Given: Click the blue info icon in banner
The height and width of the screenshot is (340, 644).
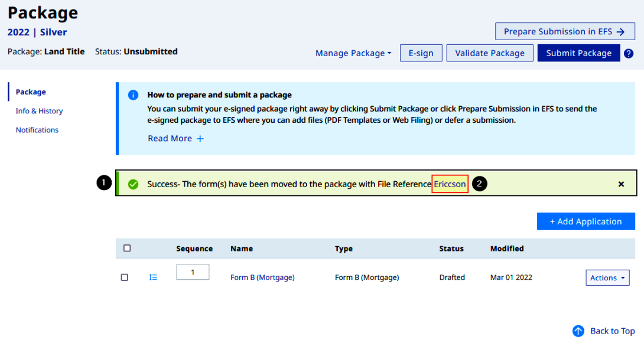Looking at the screenshot, I should point(133,95).
